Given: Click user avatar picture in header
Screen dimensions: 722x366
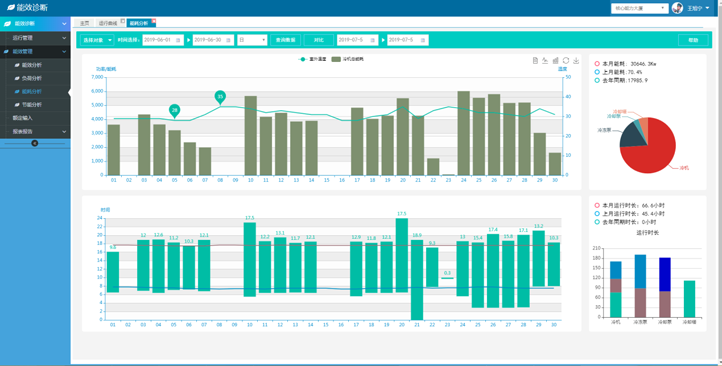Looking at the screenshot, I should 677,8.
